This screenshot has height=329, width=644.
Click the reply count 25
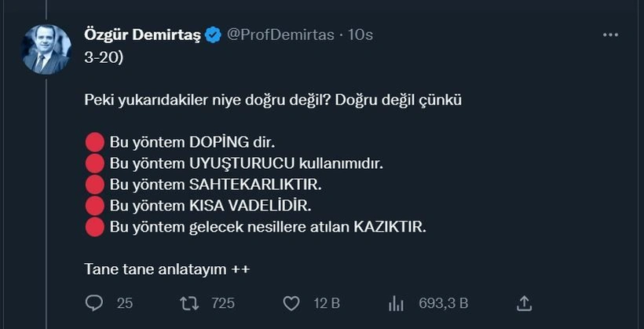tap(125, 303)
